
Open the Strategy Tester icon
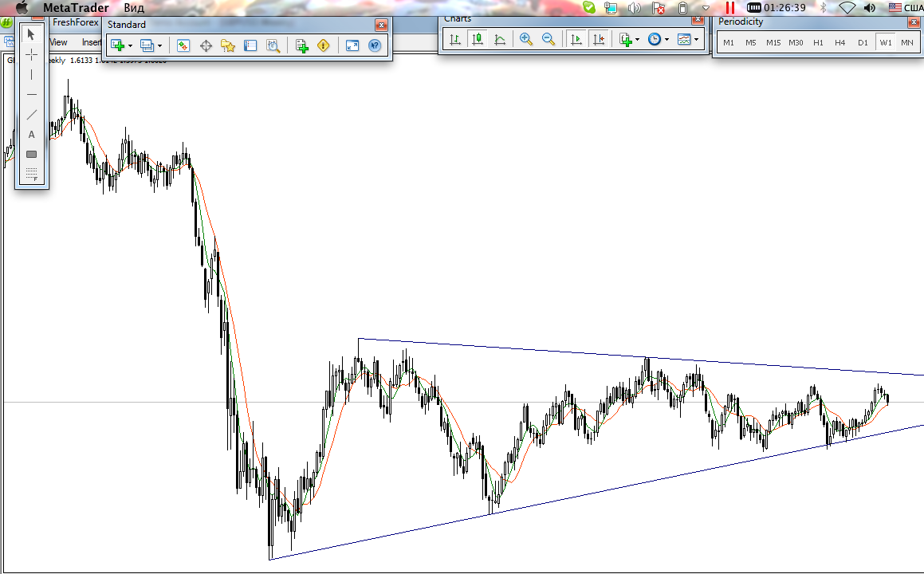point(273,45)
